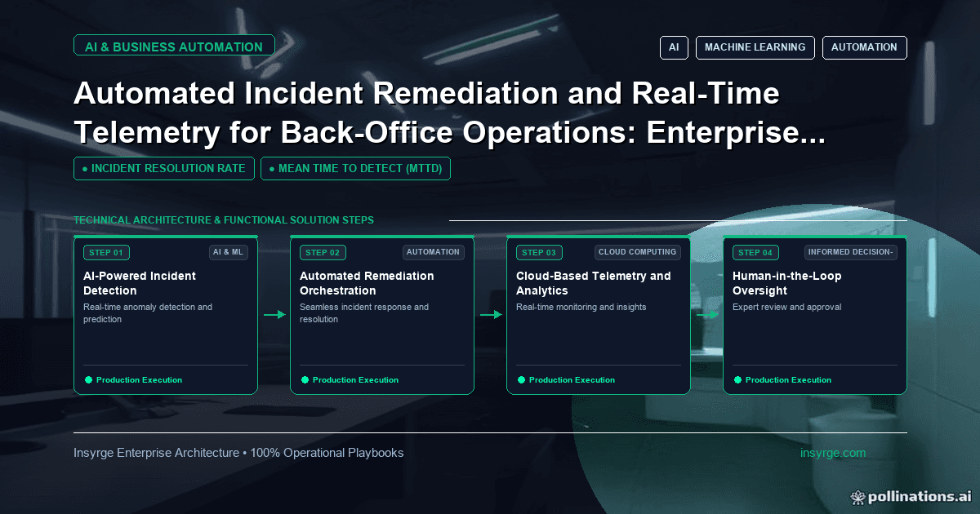Click the Mean Time to Detect (MTTD) chip

pyautogui.click(x=355, y=168)
